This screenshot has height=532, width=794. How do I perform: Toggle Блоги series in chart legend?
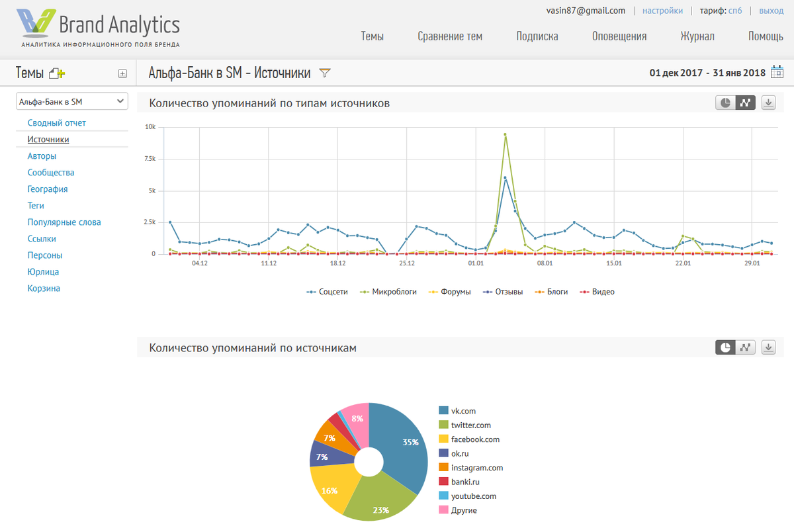click(x=551, y=291)
